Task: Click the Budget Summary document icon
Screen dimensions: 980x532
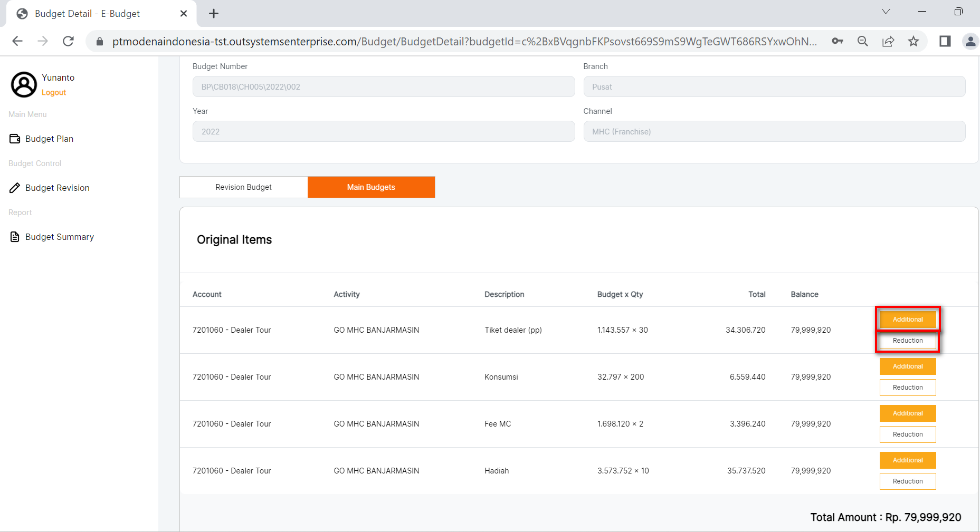Action: (15, 237)
